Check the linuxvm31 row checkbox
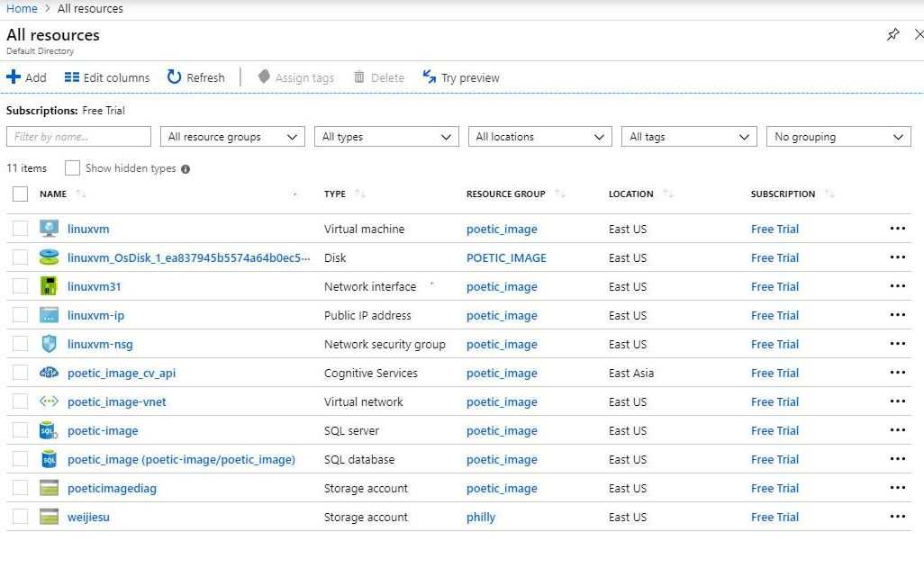 point(20,286)
